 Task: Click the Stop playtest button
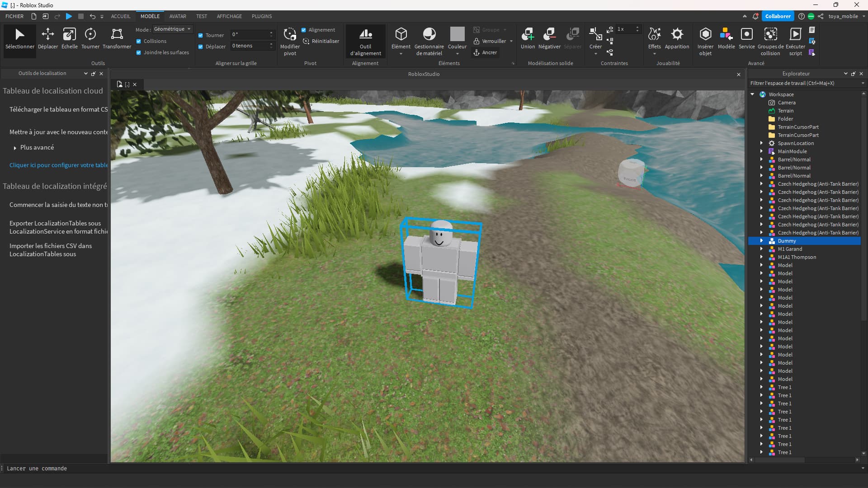[81, 16]
